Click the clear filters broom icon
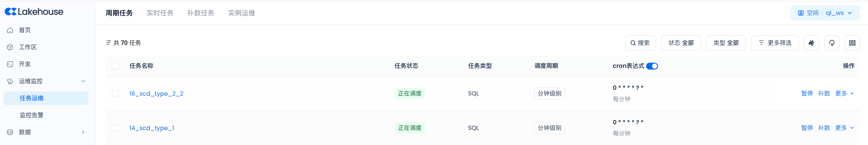 tap(811, 43)
